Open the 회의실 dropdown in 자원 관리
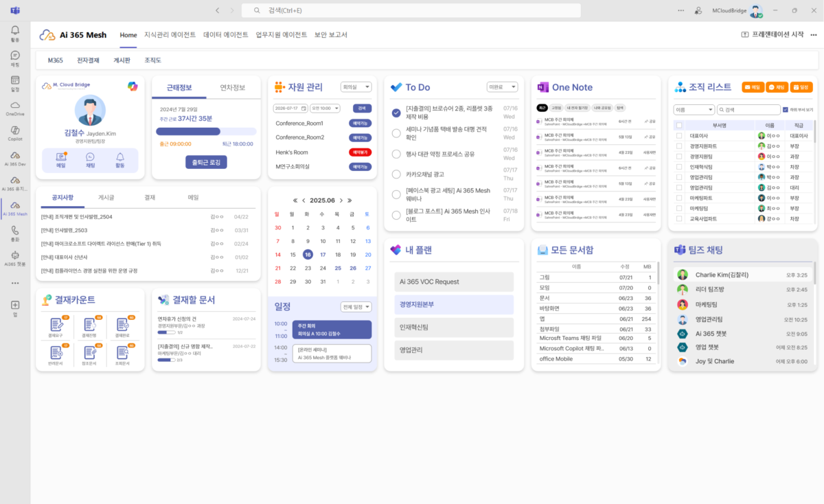This screenshot has height=504, width=824. pyautogui.click(x=356, y=87)
